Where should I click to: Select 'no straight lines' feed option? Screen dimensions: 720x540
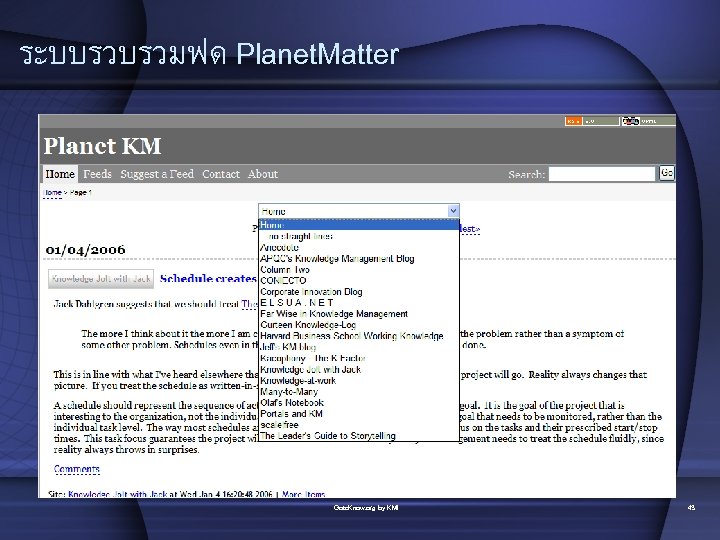point(359,236)
